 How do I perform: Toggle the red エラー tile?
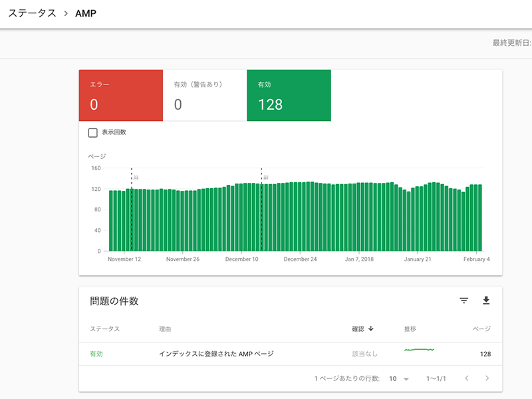point(120,96)
